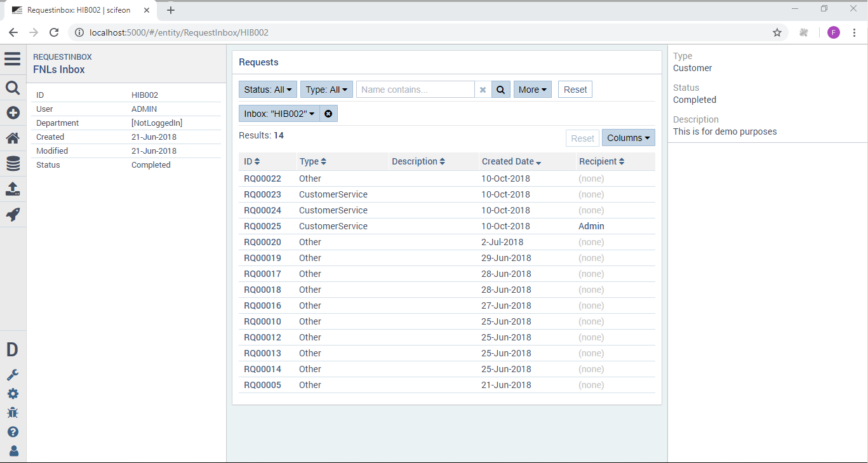
Task: Click the bug report icon
Action: coord(13,413)
